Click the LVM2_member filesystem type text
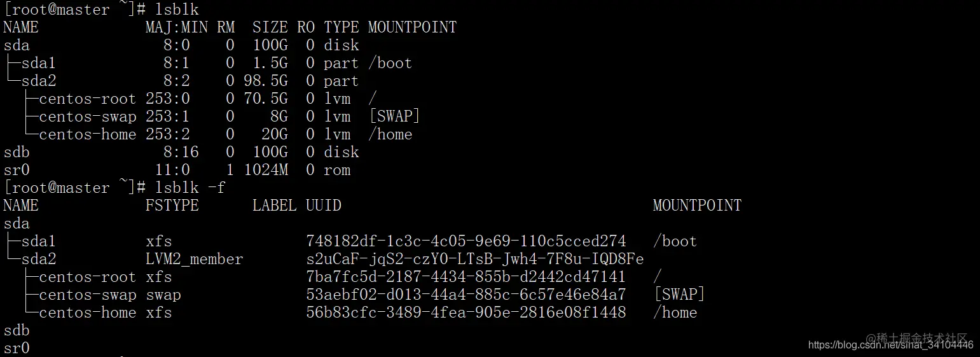The width and height of the screenshot is (980, 357). [x=194, y=259]
